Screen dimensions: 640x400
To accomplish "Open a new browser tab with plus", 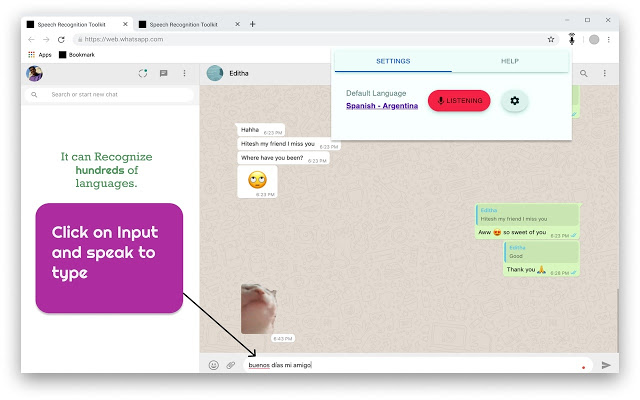I will pos(253,24).
